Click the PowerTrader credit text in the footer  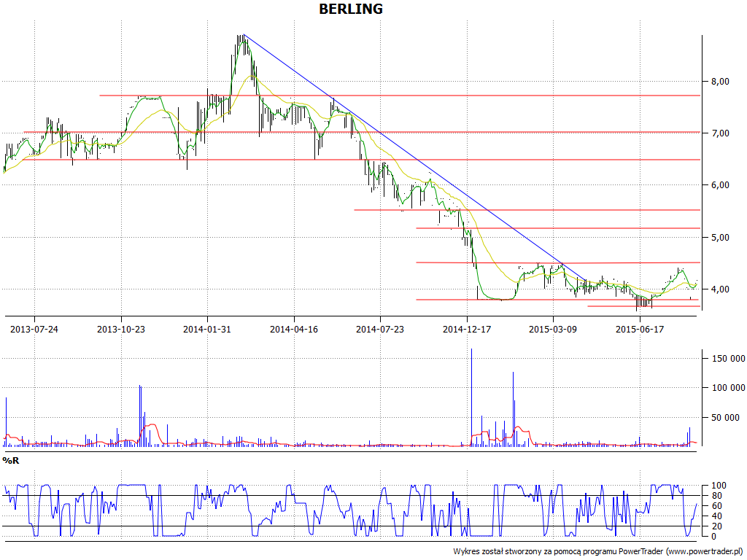[x=599, y=551]
